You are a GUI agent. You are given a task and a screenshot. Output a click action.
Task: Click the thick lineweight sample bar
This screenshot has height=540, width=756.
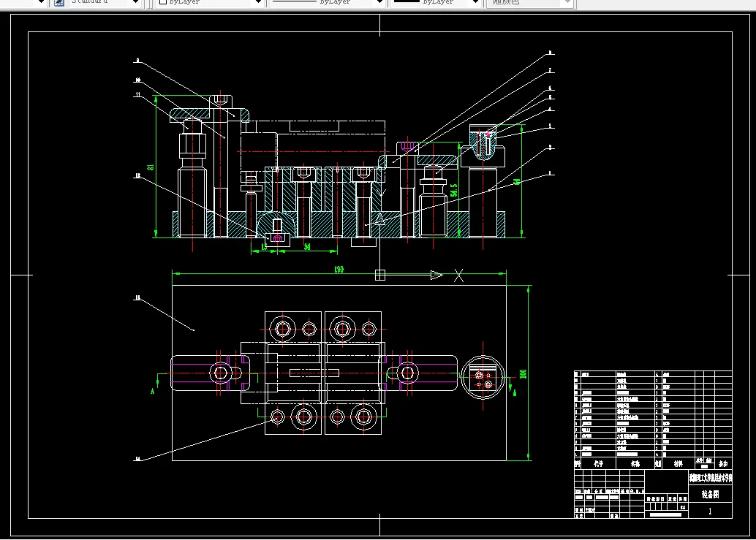407,1
